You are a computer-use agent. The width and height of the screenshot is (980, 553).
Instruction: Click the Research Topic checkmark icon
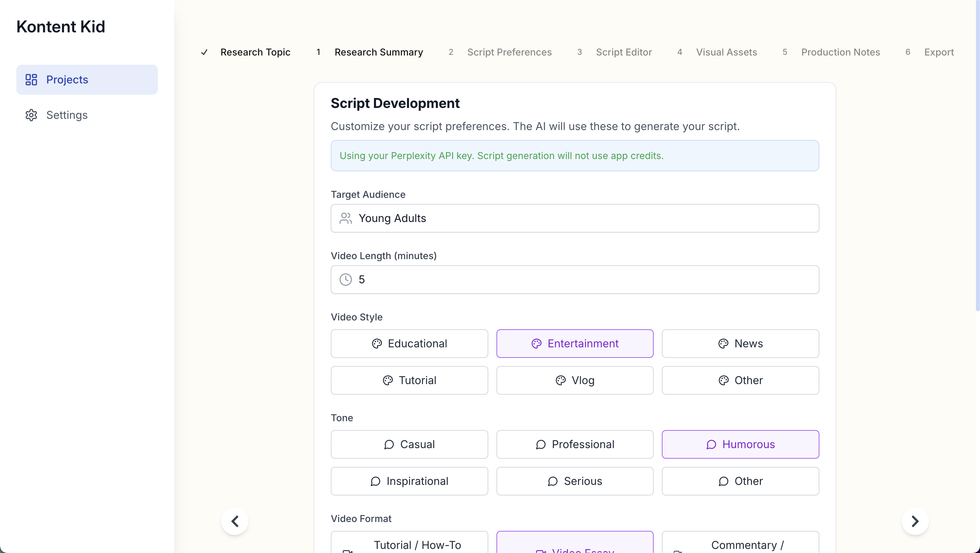[x=204, y=52]
